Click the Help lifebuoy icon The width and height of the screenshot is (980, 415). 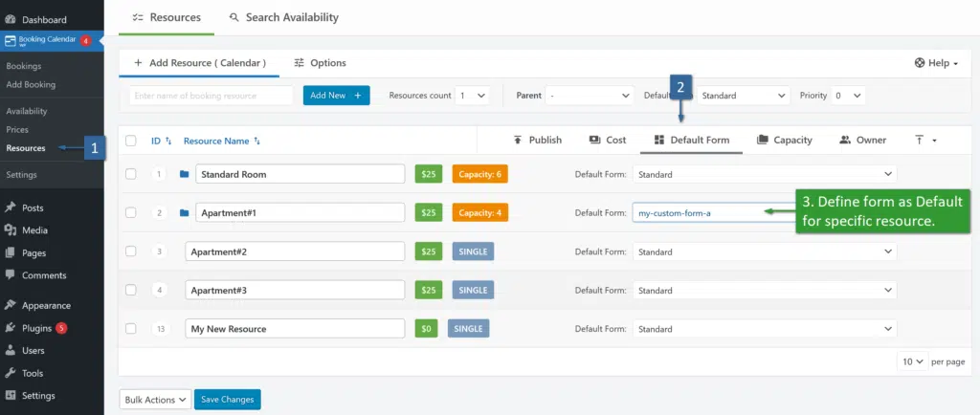920,62
